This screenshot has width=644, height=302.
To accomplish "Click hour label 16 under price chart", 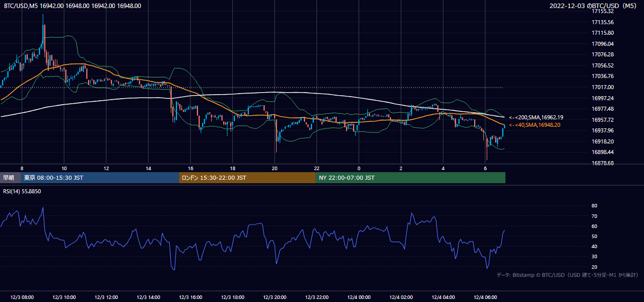I will 190,168.
